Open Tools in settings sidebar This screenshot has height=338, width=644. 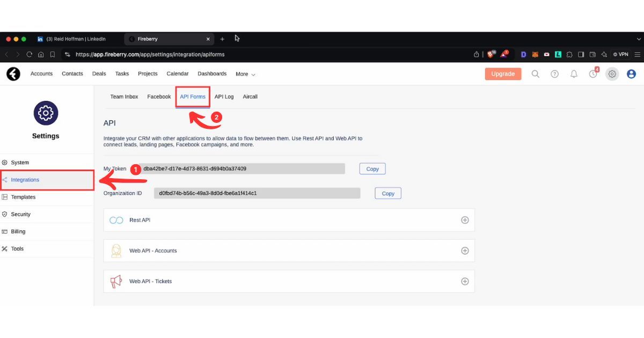point(47,248)
